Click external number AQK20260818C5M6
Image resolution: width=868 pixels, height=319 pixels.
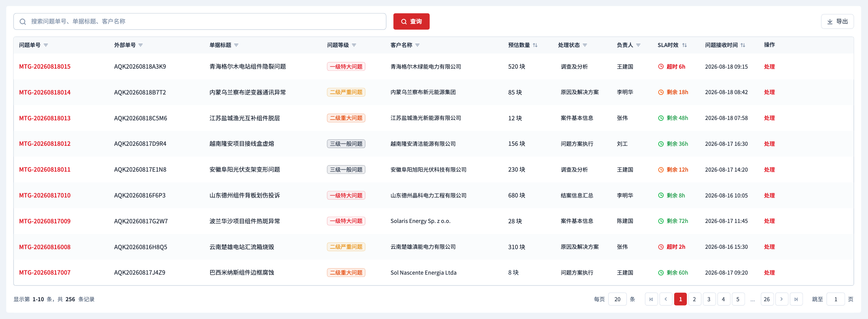point(141,118)
